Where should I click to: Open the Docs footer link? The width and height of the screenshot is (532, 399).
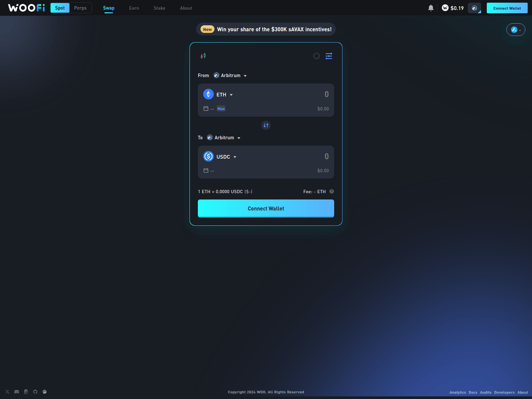pyautogui.click(x=473, y=392)
